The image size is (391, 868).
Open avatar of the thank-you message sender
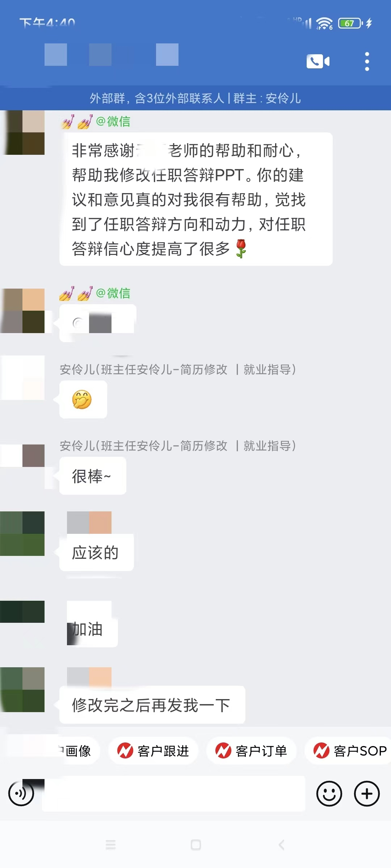point(22,132)
